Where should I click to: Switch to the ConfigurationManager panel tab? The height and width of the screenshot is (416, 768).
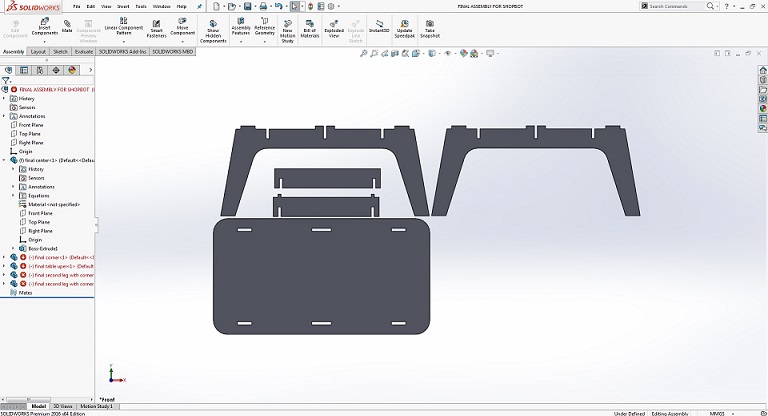point(40,70)
